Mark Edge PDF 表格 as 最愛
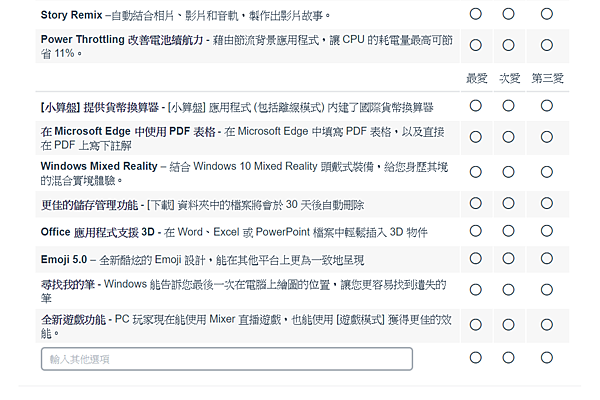 475,137
